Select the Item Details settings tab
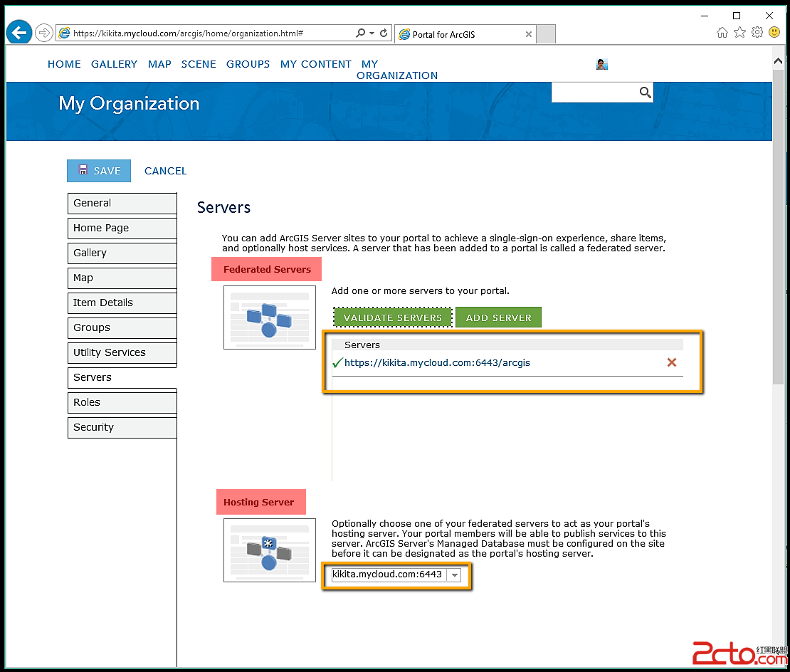Viewport: 790px width, 672px height. click(122, 303)
